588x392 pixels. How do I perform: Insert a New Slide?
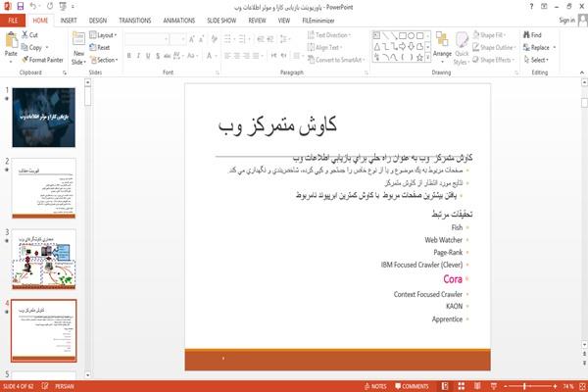point(78,48)
